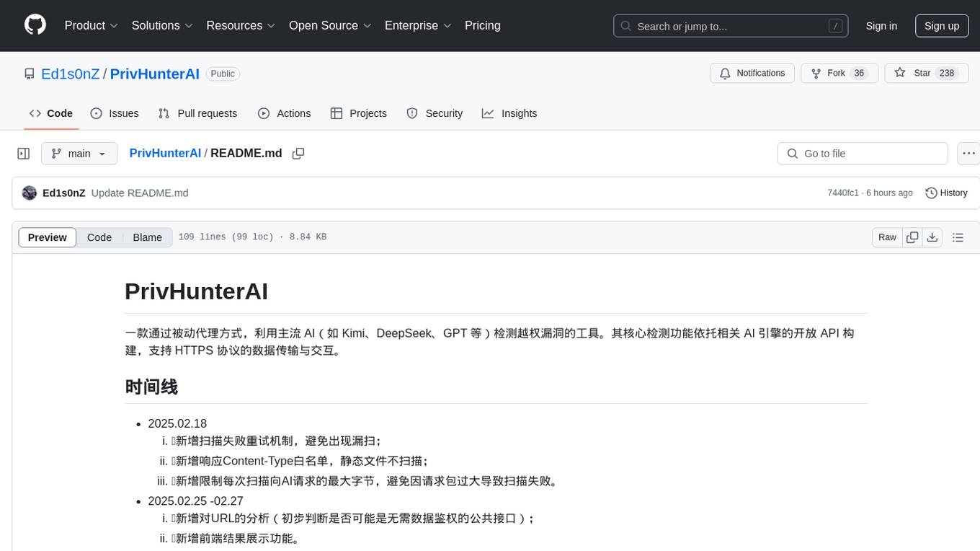Click the 2025.02.18 timeline entry
This screenshot has width=980, height=551.
click(177, 423)
